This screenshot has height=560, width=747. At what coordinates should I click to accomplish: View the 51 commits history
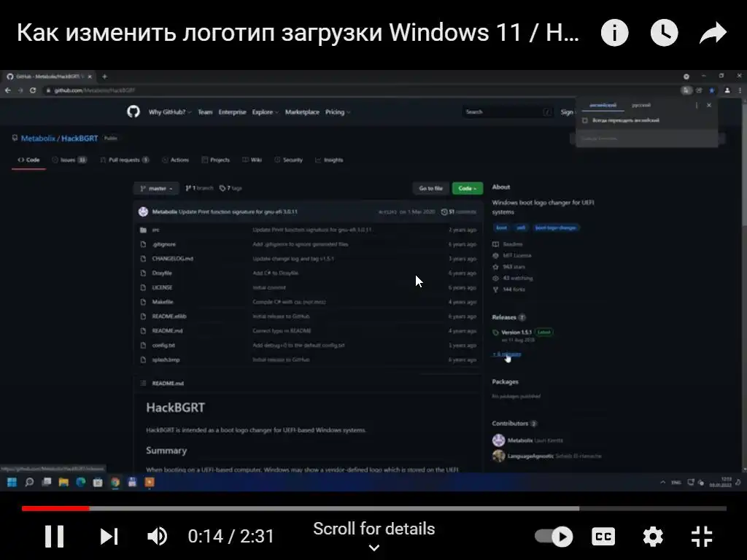(x=459, y=212)
